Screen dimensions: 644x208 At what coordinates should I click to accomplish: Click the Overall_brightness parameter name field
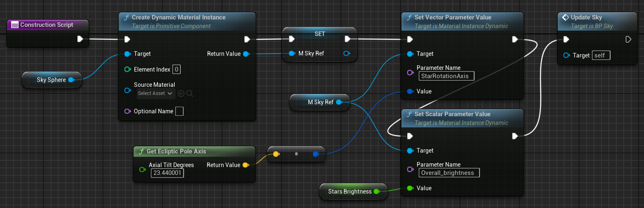(x=449, y=173)
